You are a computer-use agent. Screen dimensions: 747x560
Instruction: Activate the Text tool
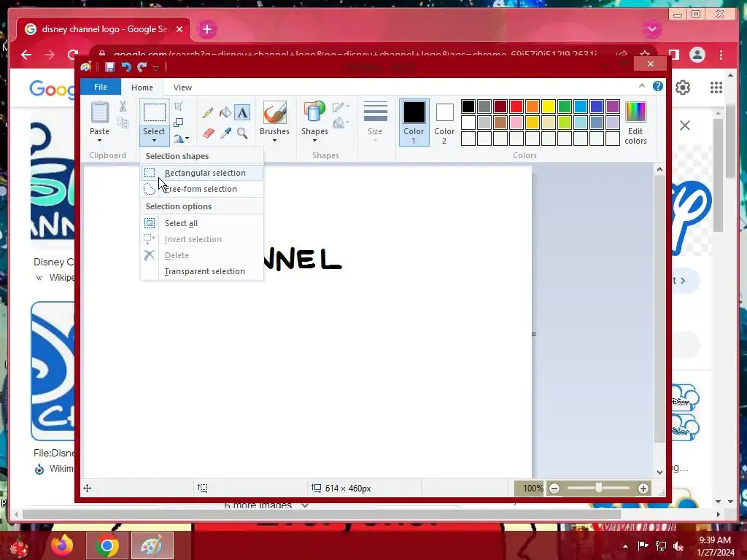point(242,113)
